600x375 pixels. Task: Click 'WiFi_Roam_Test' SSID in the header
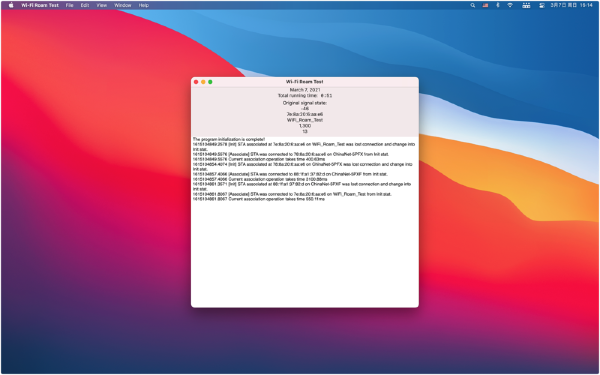pos(305,120)
